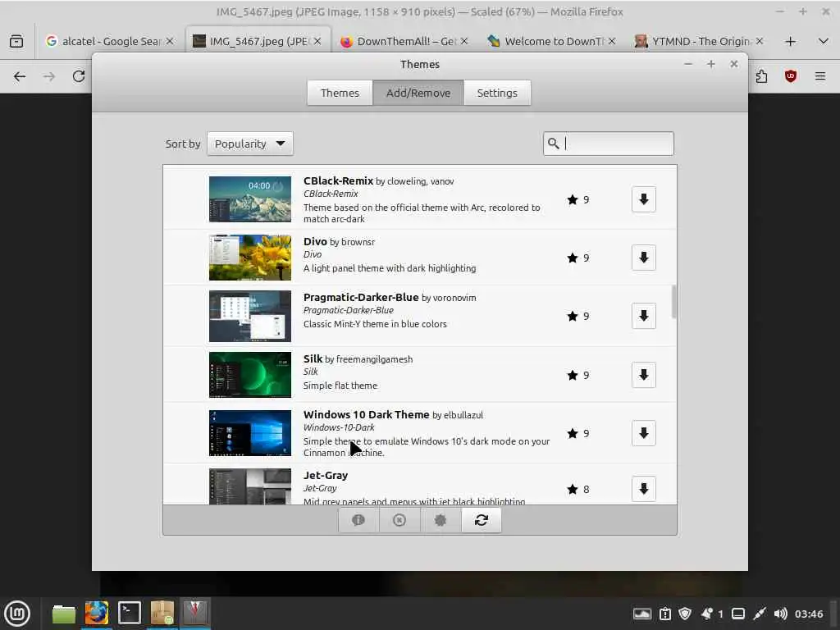Click the Pragmatic-Darker-Blue thumbnail
840x630 pixels.
tap(249, 316)
